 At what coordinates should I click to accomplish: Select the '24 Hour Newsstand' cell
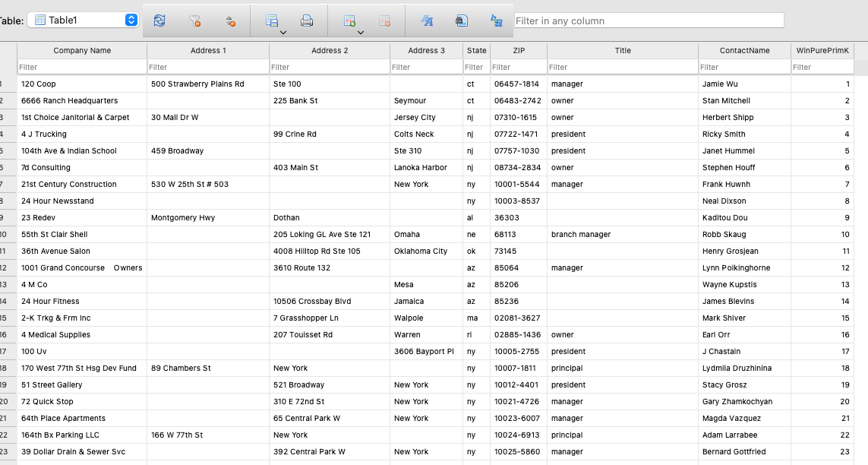(x=82, y=201)
